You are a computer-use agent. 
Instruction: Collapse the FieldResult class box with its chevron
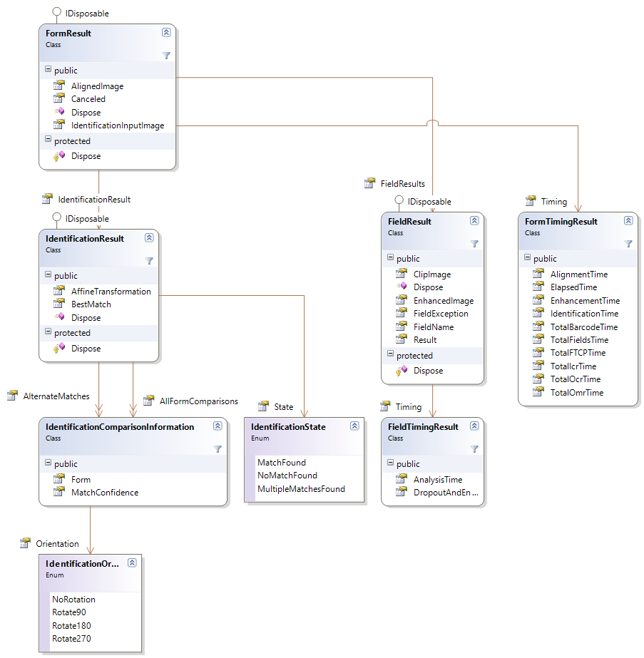[474, 220]
